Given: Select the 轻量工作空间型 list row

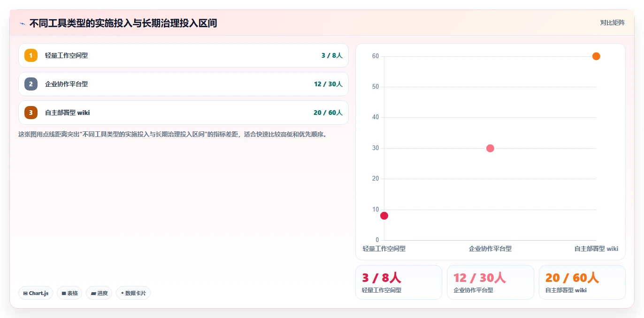Looking at the screenshot, I should (x=184, y=55).
